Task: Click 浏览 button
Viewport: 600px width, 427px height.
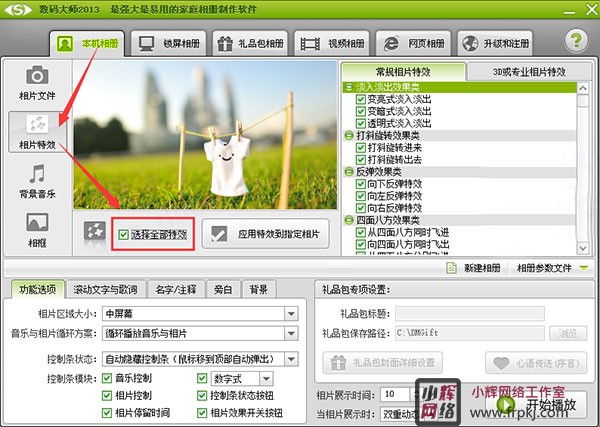Action: [x=568, y=333]
